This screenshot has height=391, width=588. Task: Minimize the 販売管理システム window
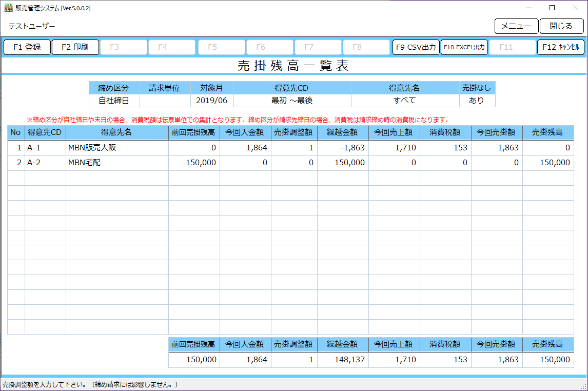(529, 8)
